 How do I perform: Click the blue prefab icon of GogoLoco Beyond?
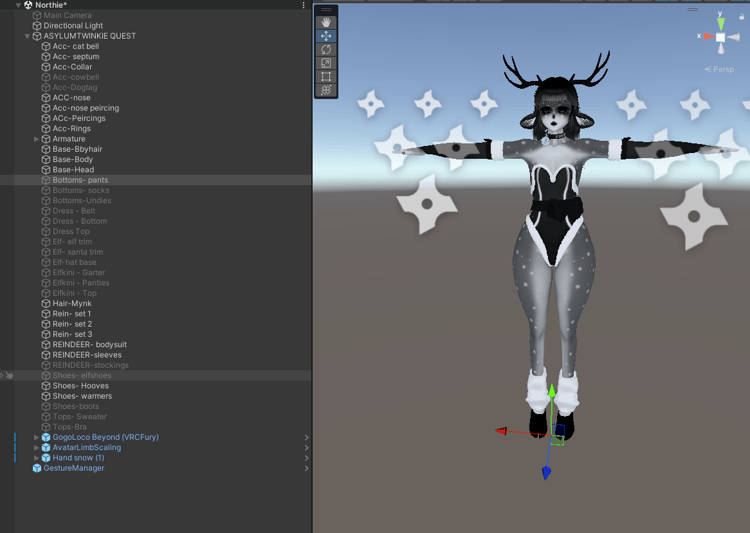pyautogui.click(x=46, y=437)
